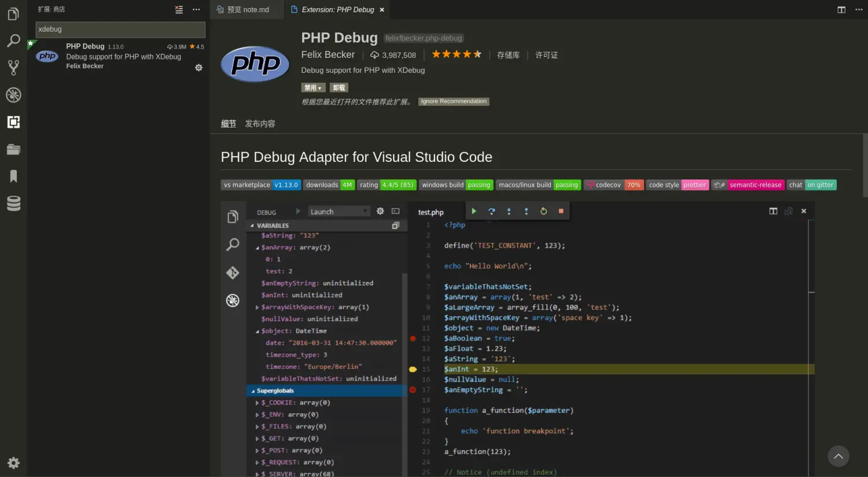Open the Project Manager folder icon
The image size is (868, 477).
13,149
